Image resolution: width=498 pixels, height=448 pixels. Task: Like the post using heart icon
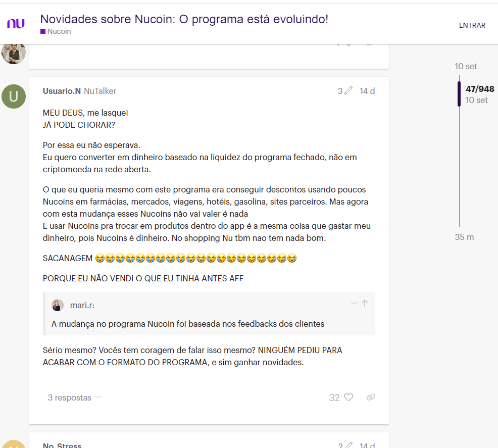(x=348, y=397)
